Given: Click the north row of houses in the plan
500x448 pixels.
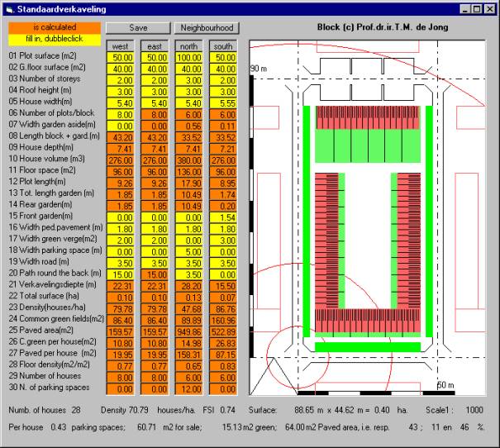Looking at the screenshot, I should coord(368,117).
